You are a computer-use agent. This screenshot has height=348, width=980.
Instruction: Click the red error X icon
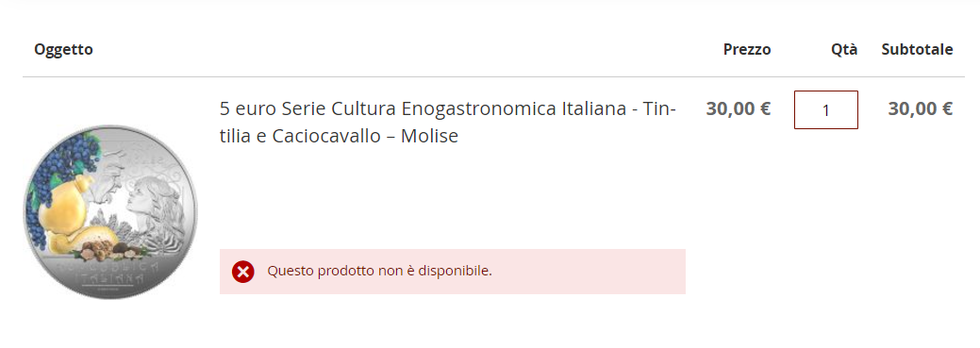tap(243, 272)
